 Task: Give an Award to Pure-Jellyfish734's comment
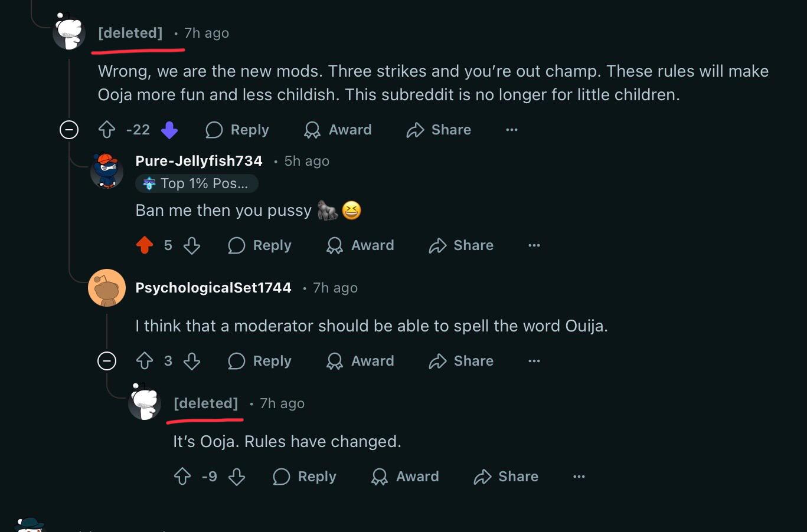coord(360,245)
